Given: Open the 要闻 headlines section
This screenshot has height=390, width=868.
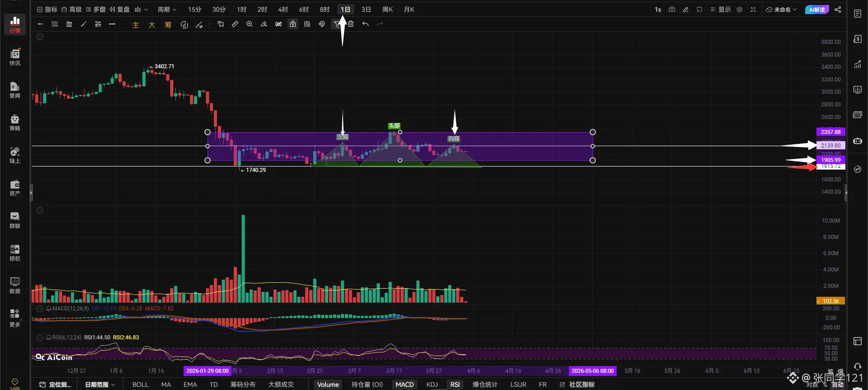Looking at the screenshot, I should [15, 90].
